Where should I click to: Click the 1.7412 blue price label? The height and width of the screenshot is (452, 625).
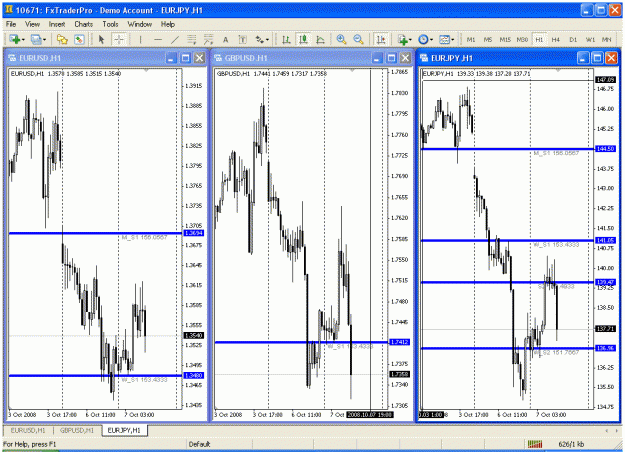399,342
